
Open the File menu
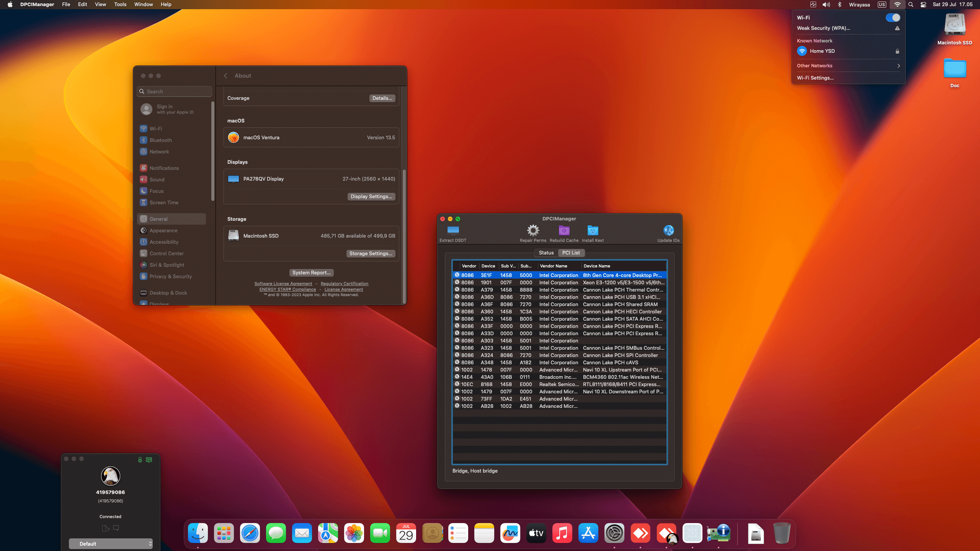coord(66,4)
